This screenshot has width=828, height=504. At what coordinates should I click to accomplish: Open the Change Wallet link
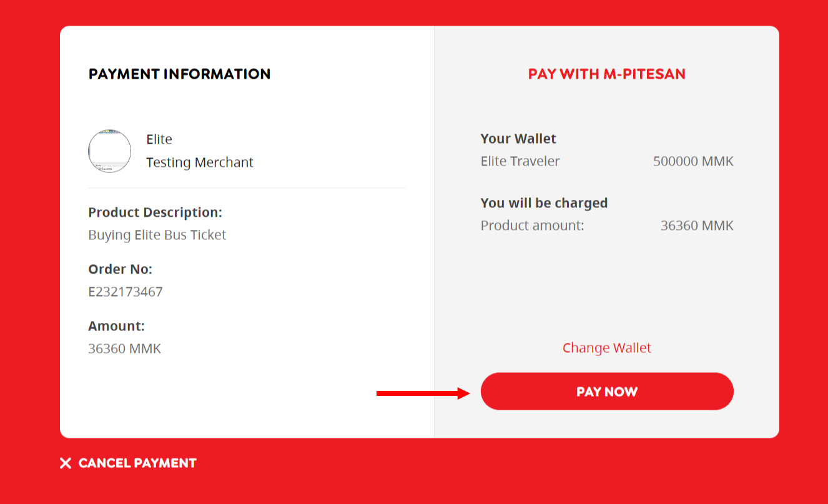click(x=606, y=348)
